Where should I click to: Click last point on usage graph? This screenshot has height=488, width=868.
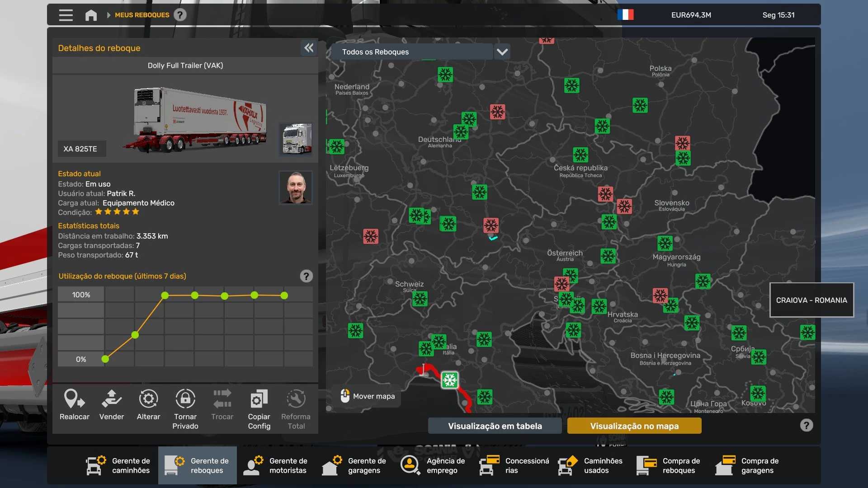click(284, 296)
